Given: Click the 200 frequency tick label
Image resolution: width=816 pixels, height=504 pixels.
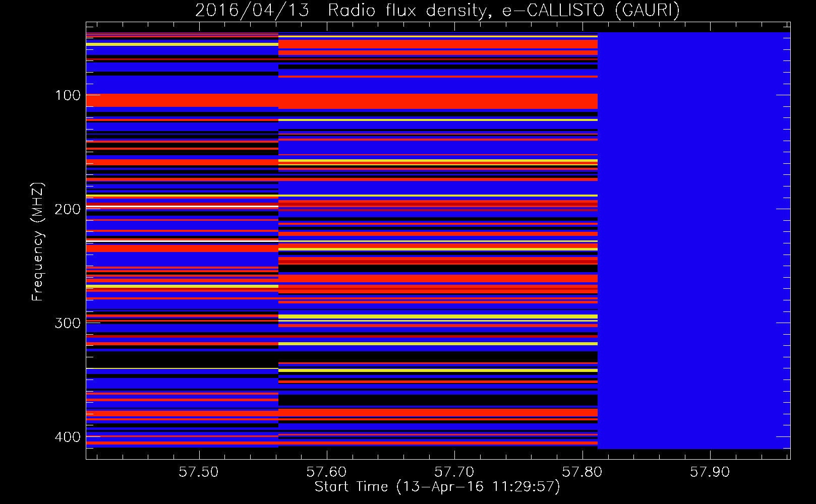Looking at the screenshot, I should click(x=68, y=209).
